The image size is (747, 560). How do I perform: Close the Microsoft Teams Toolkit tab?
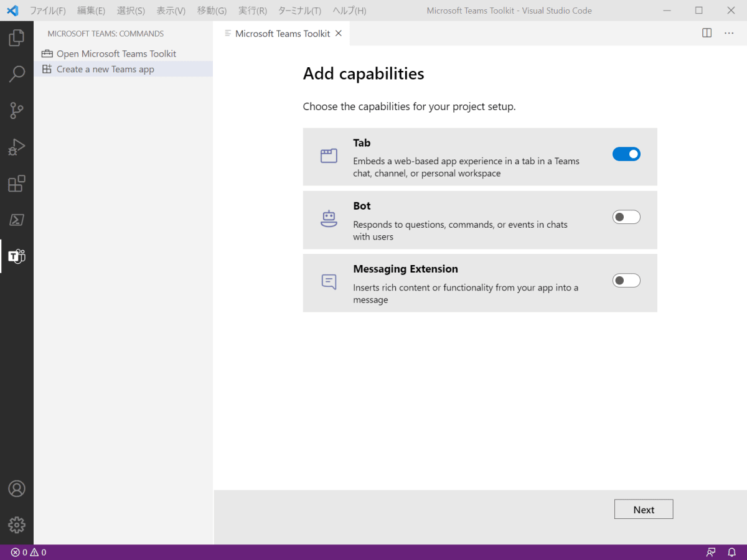(339, 34)
